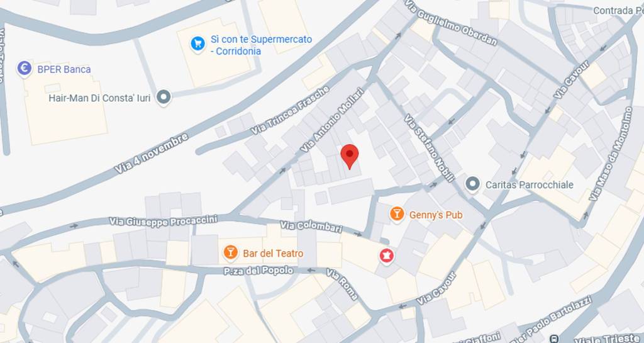Select the Bar del Teatro cocktail icon
644x343 pixels.
click(230, 252)
